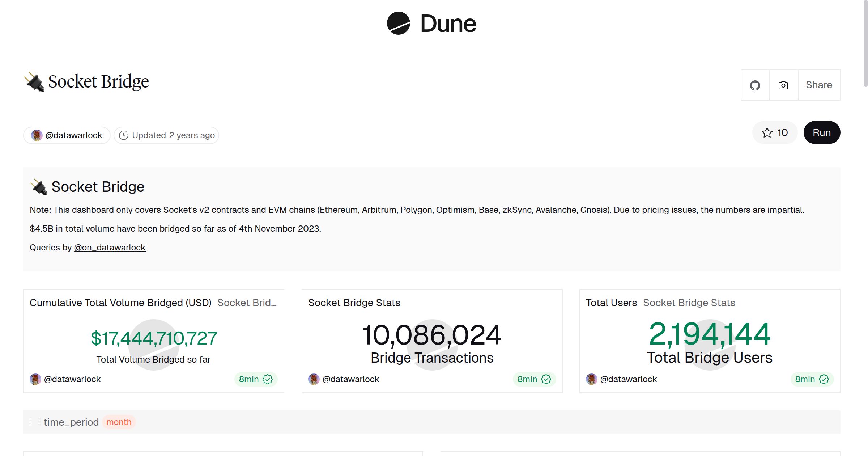The image size is (868, 456).
Task: Click the verified check on Cumulative Volume card
Action: point(268,379)
